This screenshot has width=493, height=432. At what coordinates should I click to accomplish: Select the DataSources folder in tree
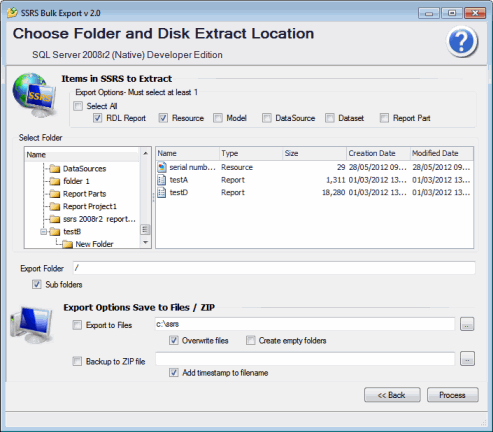(85, 169)
